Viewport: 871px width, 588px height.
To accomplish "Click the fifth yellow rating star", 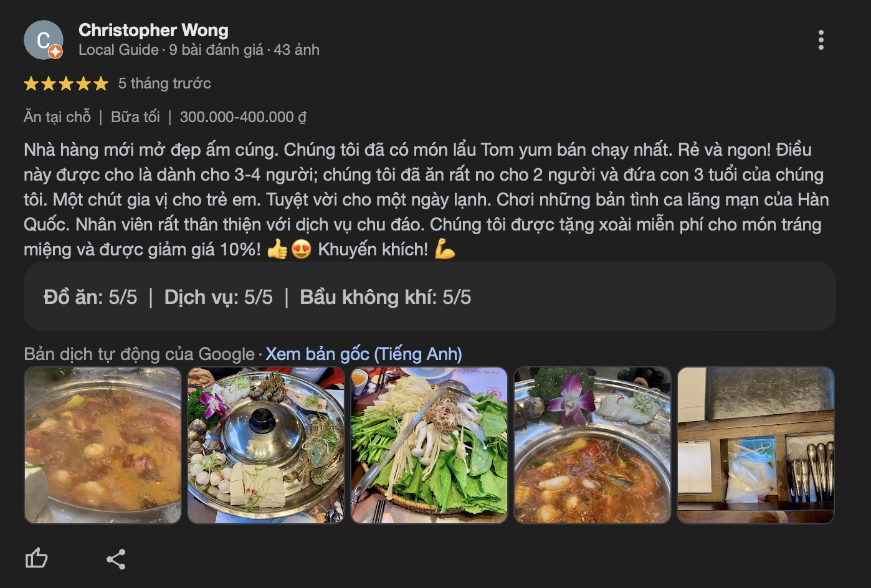I will point(101,83).
